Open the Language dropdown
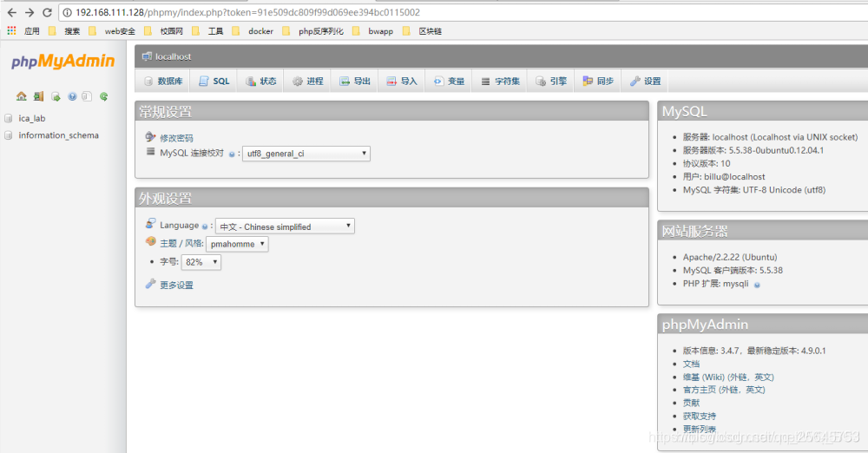 (x=285, y=226)
